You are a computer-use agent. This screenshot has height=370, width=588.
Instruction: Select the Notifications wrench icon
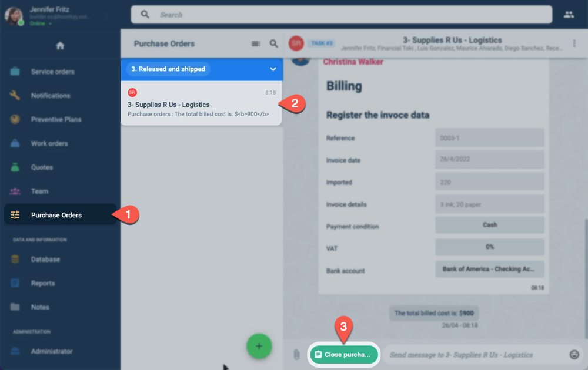pos(14,95)
